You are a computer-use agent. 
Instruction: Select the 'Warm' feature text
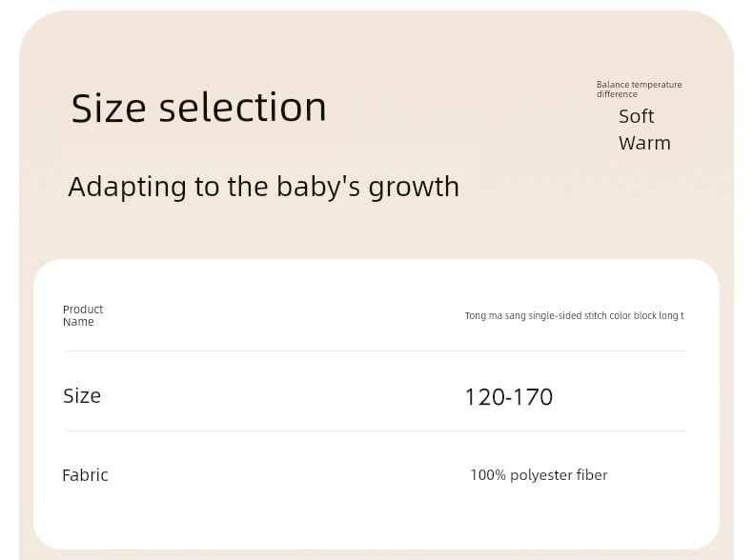(644, 143)
